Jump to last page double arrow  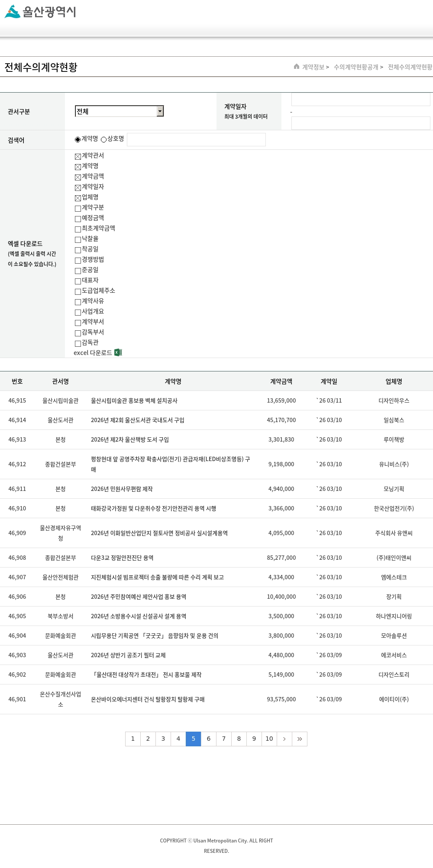click(x=300, y=739)
